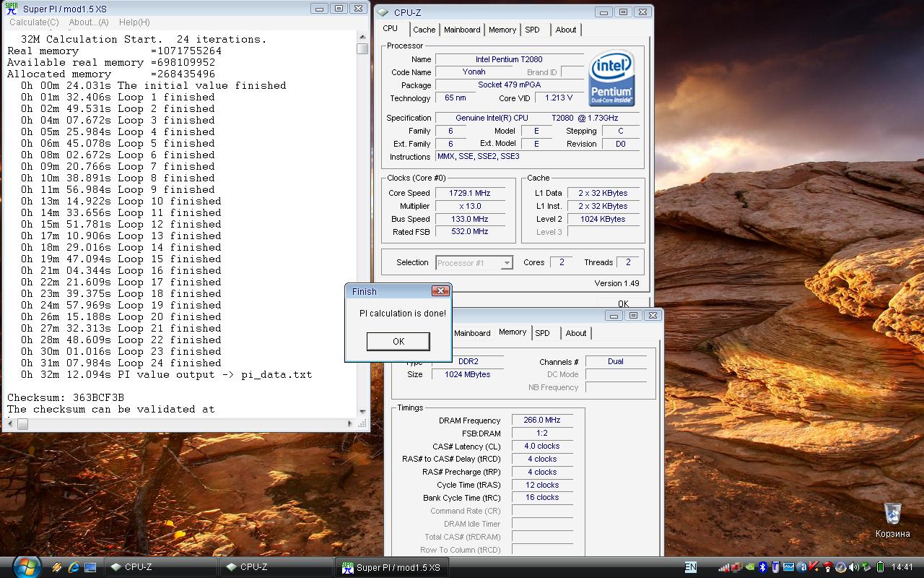Open SPD tab in lower CPU-Z window

542,333
